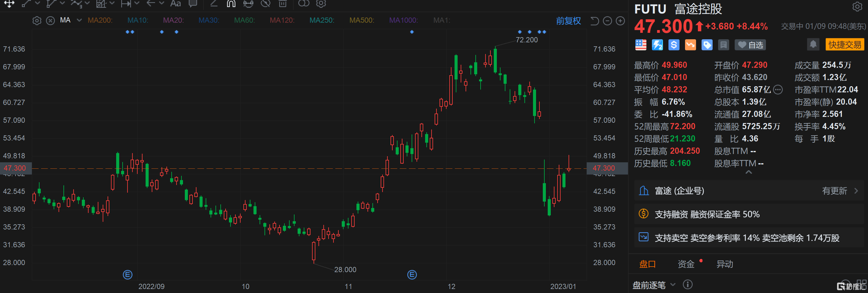Click info icon beside 盘前逐笔
This screenshot has height=293, width=868.
[688, 285]
